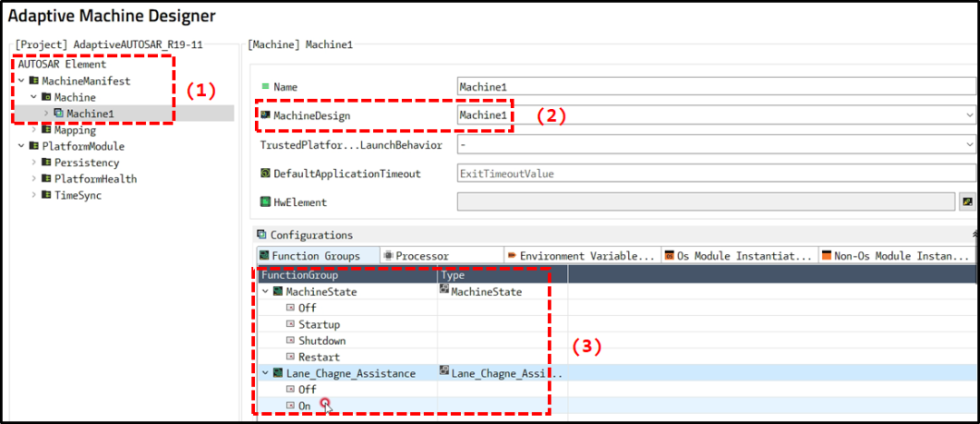This screenshot has height=424, width=980.
Task: Expand the PlatformHealth tree node
Action: [x=34, y=179]
